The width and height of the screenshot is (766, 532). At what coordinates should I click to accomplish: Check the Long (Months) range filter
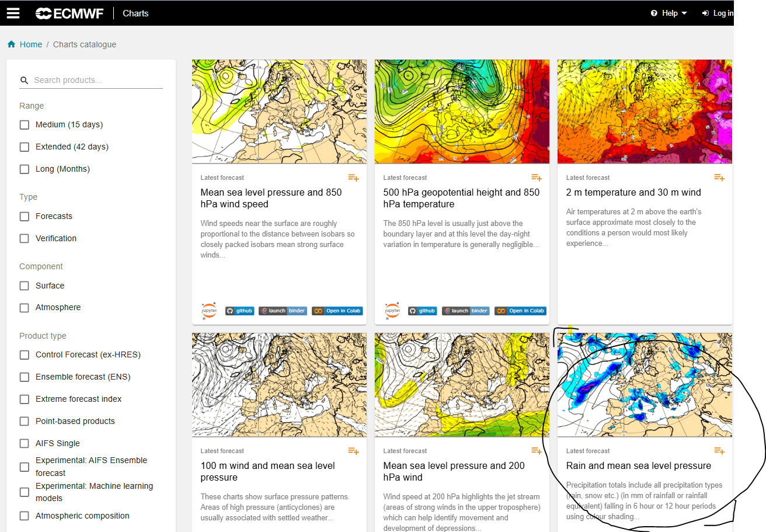[x=25, y=169]
